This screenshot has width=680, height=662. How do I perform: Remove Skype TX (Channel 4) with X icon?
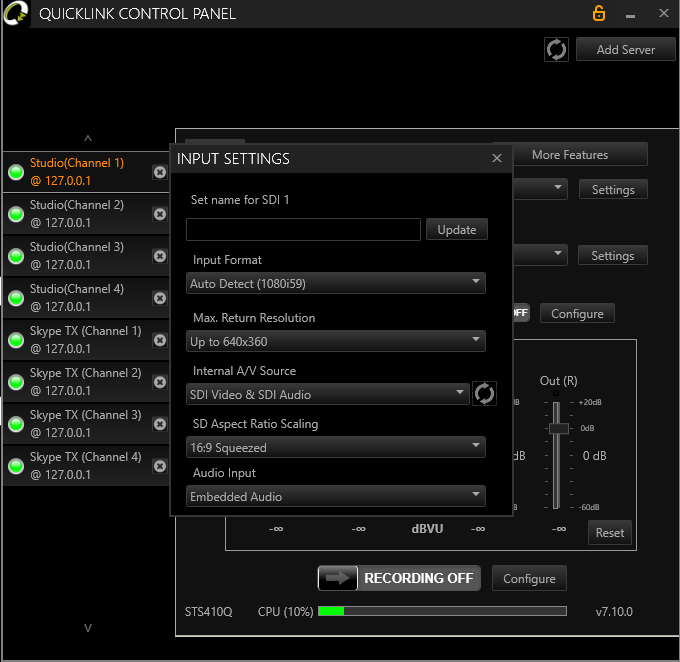(x=160, y=466)
